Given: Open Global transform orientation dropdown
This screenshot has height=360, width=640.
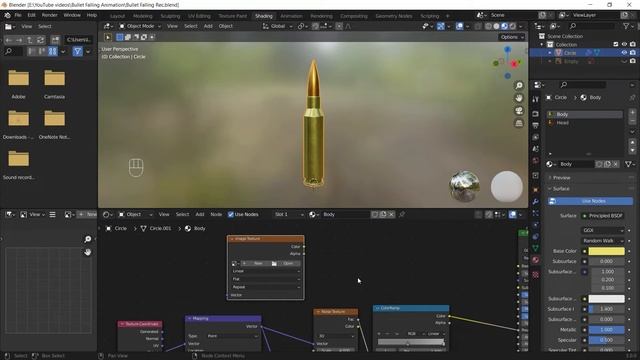Looking at the screenshot, I should click(278, 26).
